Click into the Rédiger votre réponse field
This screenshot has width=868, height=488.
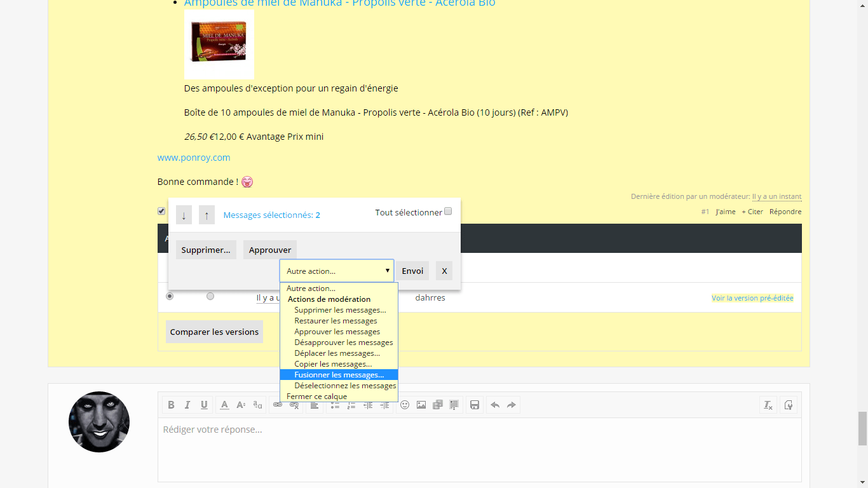click(479, 449)
